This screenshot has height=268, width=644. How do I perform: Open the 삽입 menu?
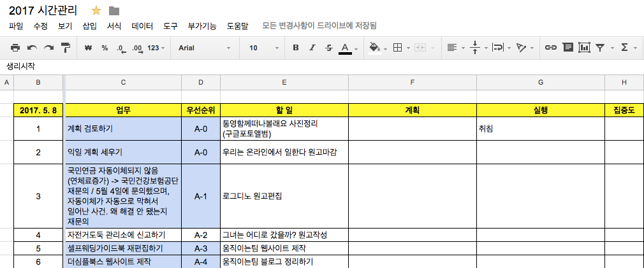click(89, 26)
